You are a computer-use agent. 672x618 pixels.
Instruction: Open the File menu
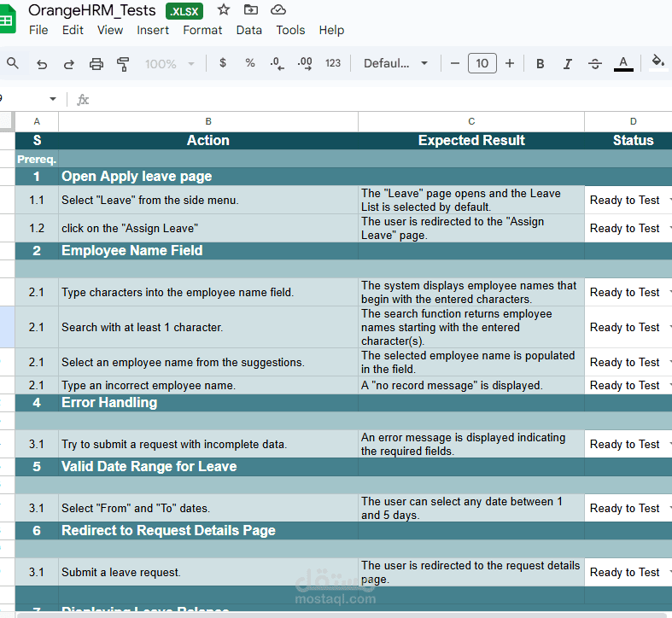[x=38, y=30]
